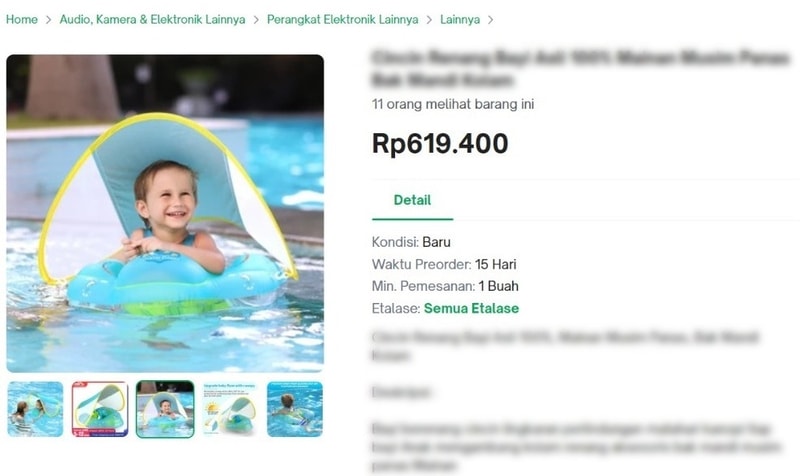Open Audio, Kamera & Elektronik Lainnya breadcrumb

click(x=152, y=19)
